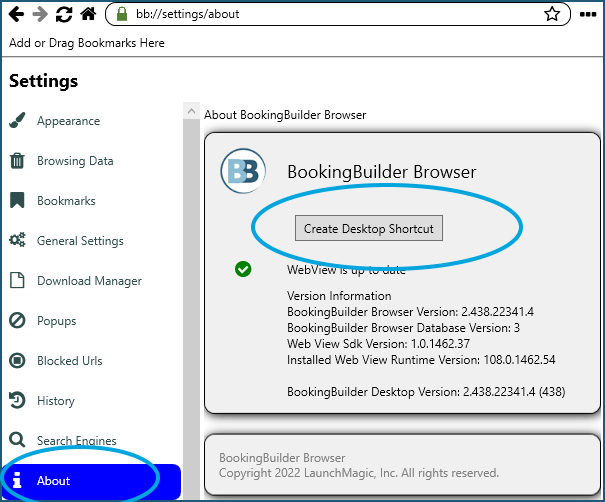This screenshot has width=605, height=502.
Task: Click Create Desktop Shortcut button
Action: [368, 228]
